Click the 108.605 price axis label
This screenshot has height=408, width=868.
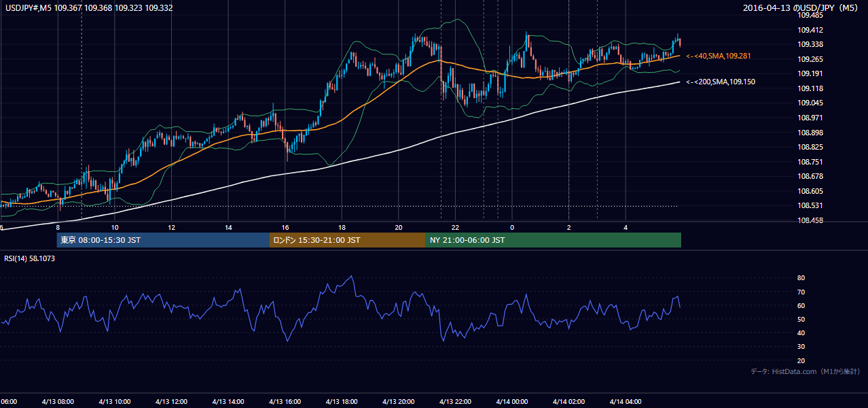coord(810,191)
